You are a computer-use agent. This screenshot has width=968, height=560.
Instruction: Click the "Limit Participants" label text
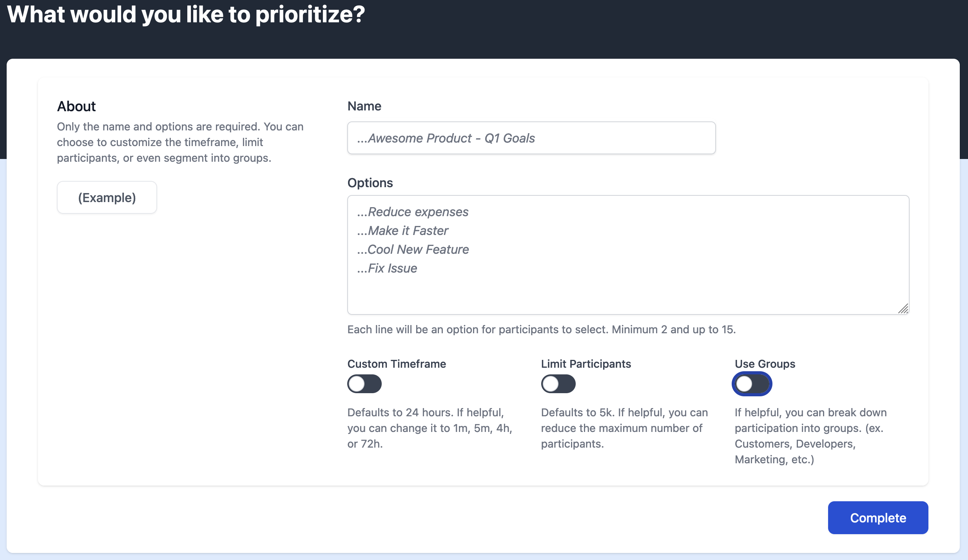pyautogui.click(x=586, y=364)
